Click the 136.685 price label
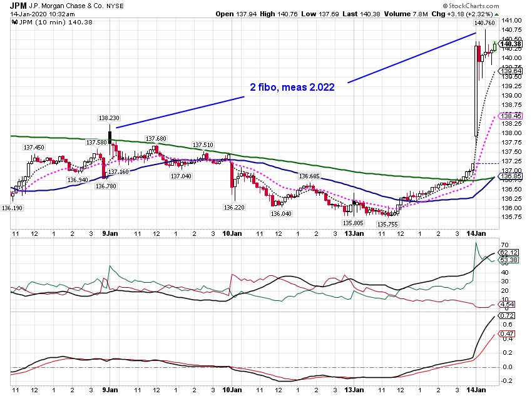The width and height of the screenshot is (532, 396). point(309,176)
